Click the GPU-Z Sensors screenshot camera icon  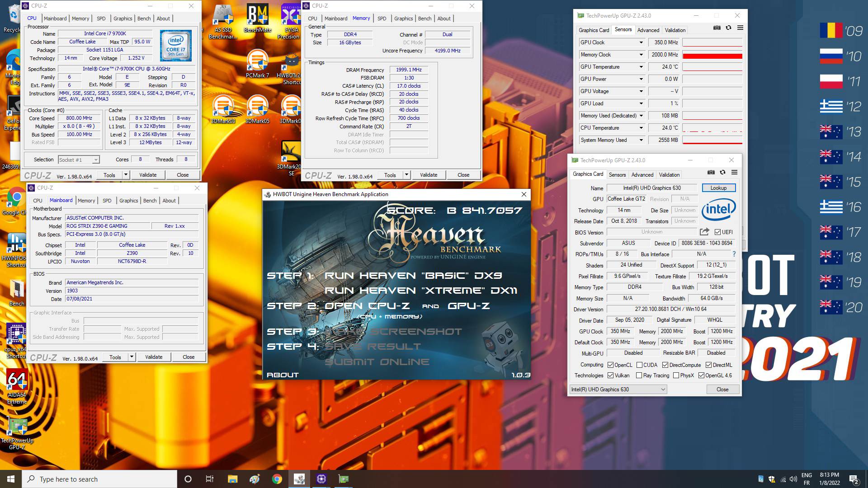(717, 28)
